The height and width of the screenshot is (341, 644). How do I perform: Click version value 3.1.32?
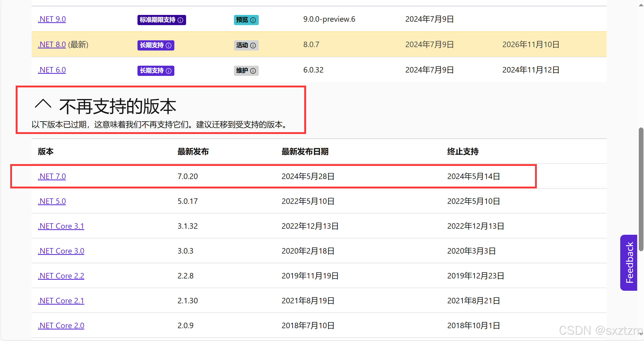[x=188, y=226]
